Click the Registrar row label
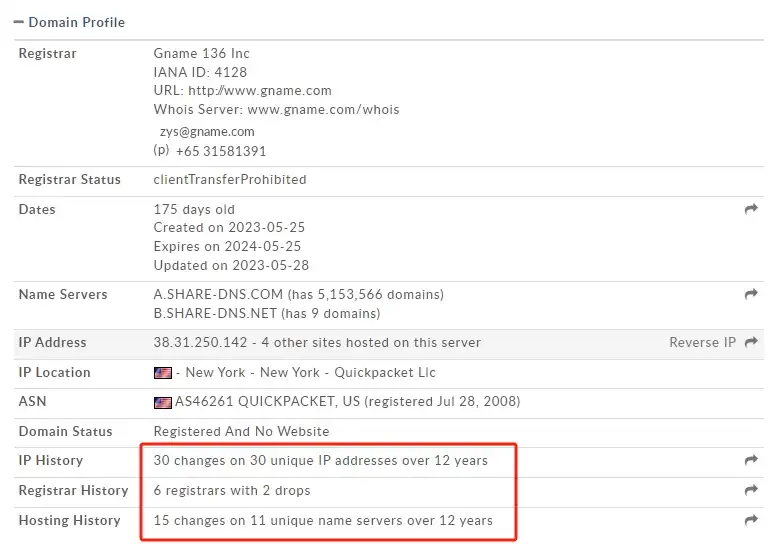The height and width of the screenshot is (544, 775). tap(47, 53)
